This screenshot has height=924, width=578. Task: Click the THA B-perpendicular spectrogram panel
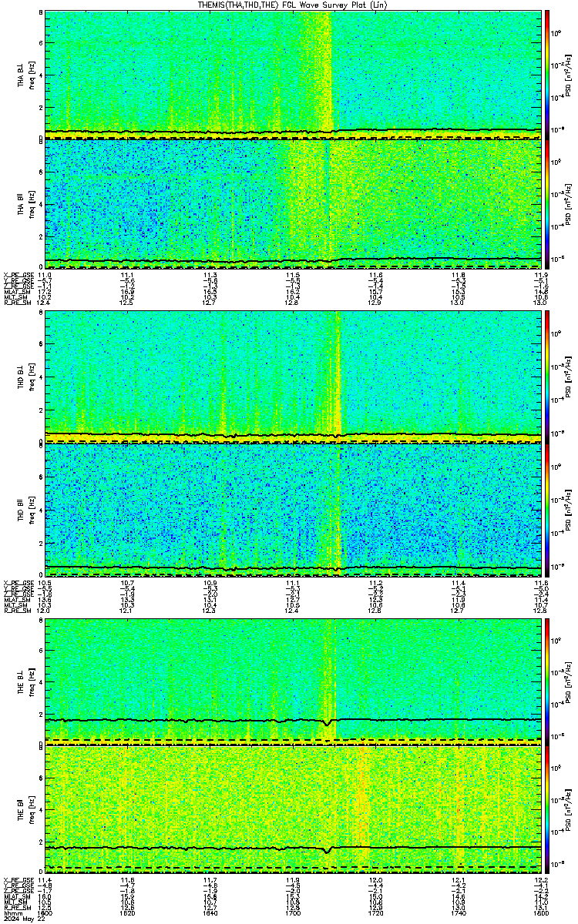[x=294, y=75]
